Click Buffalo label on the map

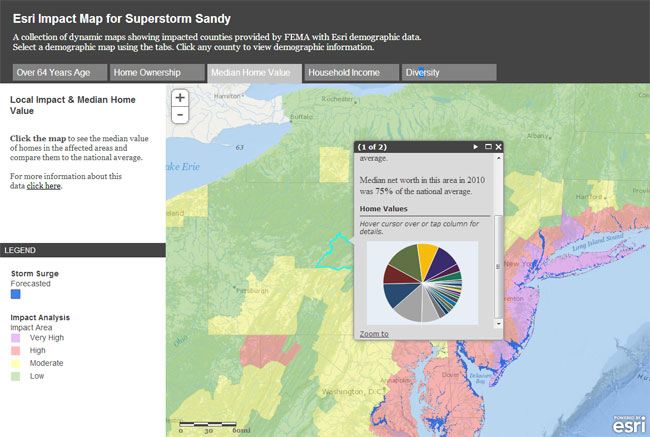click(301, 117)
